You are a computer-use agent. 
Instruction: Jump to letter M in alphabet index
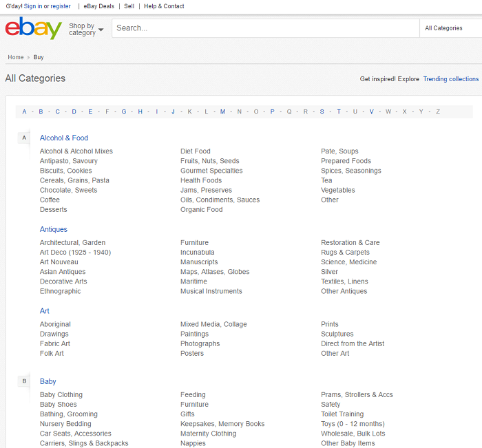[x=222, y=111]
